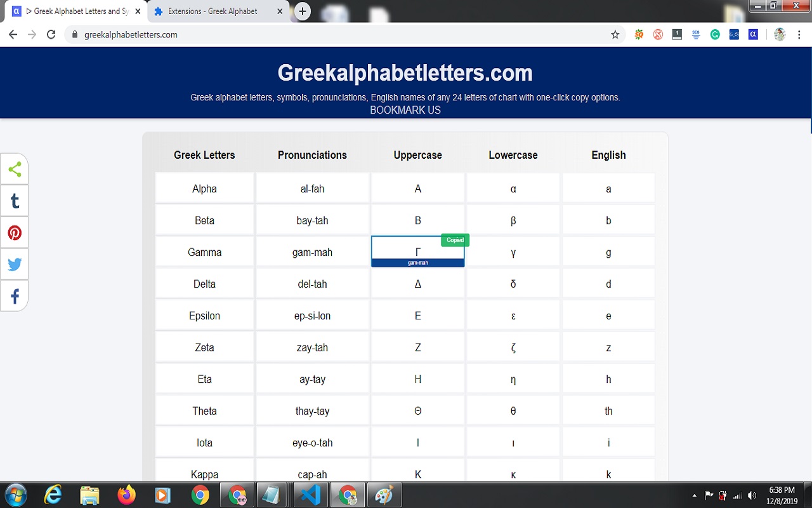Image resolution: width=812 pixels, height=508 pixels.
Task: Share page on Tumblr
Action: point(15,201)
